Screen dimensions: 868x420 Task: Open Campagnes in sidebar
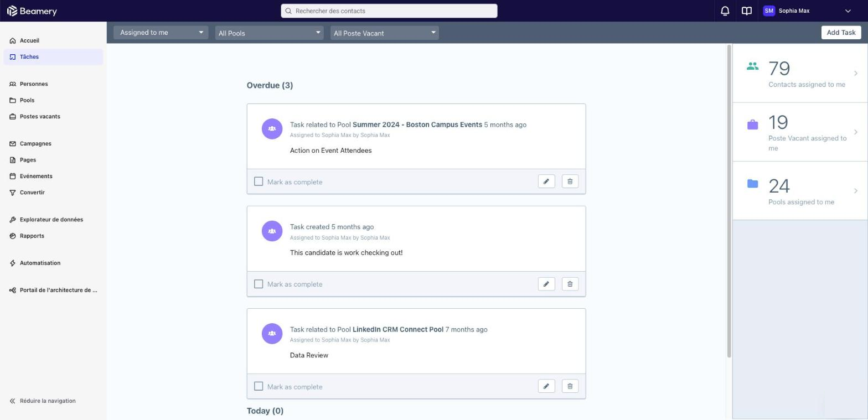pyautogui.click(x=53, y=144)
